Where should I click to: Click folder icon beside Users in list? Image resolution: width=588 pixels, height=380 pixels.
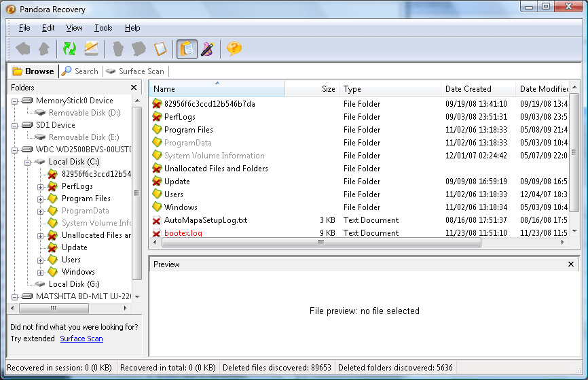(157, 194)
